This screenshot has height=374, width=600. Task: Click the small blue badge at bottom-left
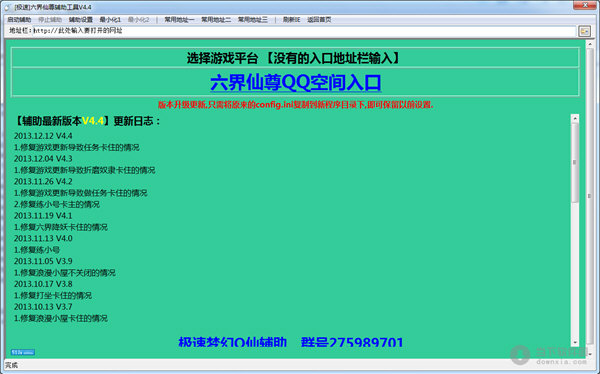click(x=23, y=352)
